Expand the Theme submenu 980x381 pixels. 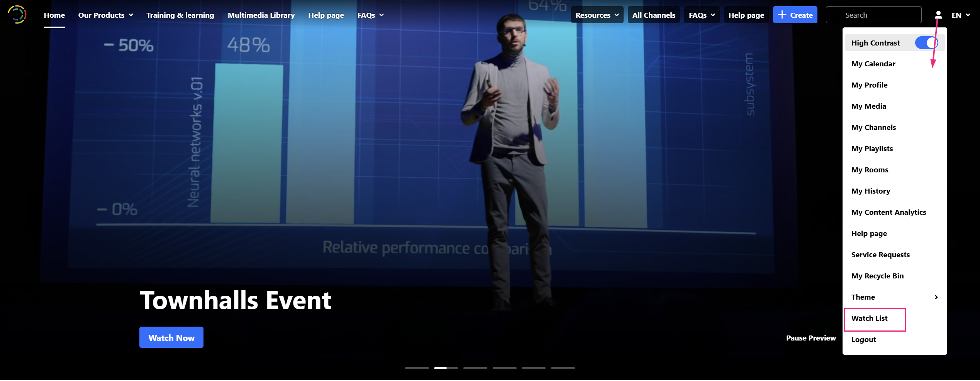point(895,297)
